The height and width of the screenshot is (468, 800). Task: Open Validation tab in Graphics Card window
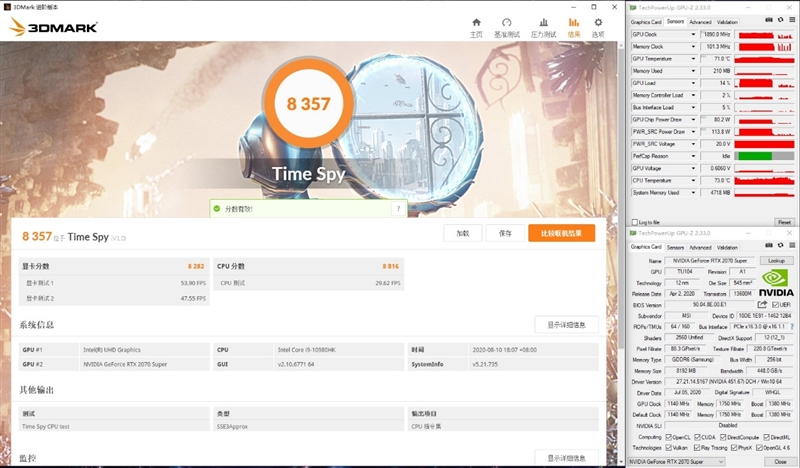click(x=727, y=248)
